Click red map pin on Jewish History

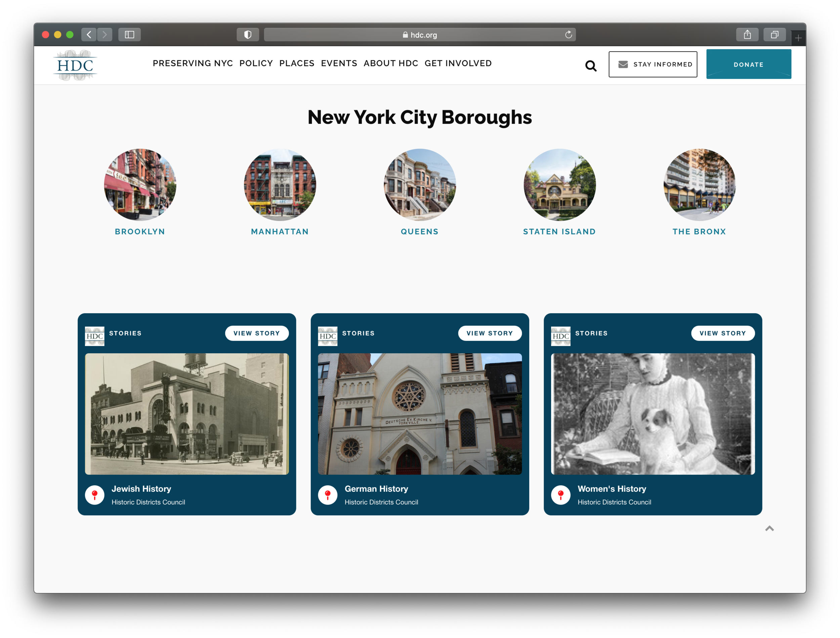tap(94, 495)
